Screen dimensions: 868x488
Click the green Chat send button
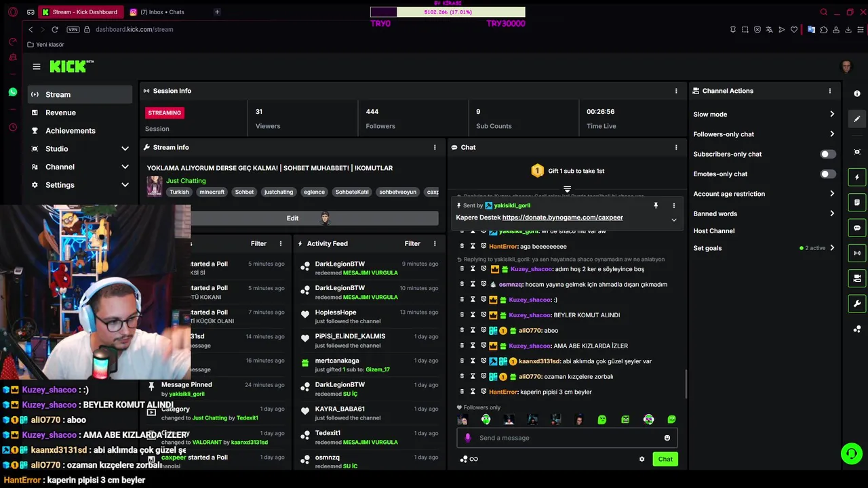(665, 459)
